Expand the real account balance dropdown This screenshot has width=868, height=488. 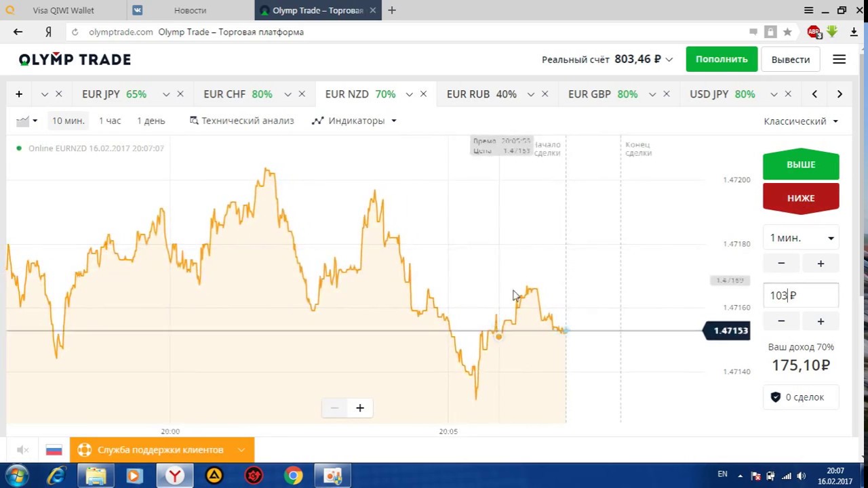[x=669, y=60]
